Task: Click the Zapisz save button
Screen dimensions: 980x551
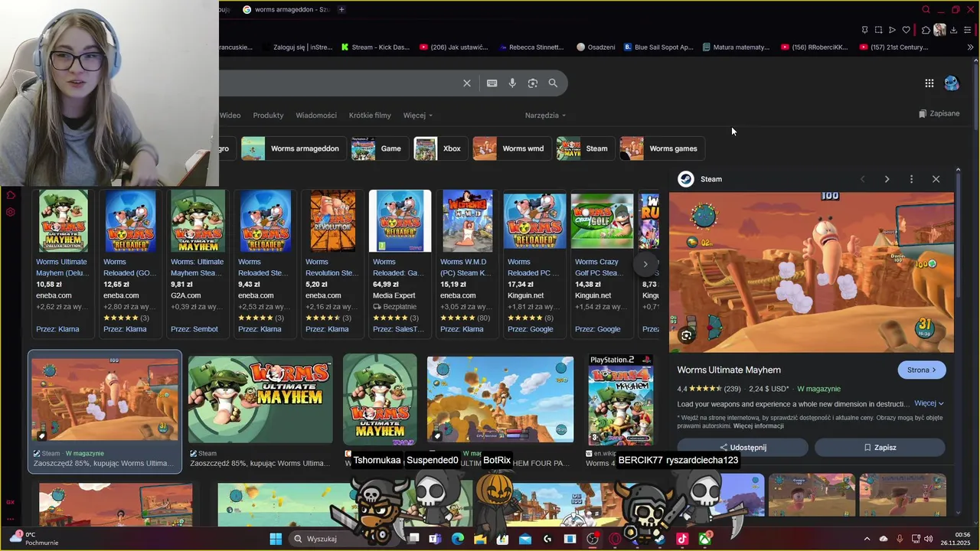Action: click(x=880, y=448)
